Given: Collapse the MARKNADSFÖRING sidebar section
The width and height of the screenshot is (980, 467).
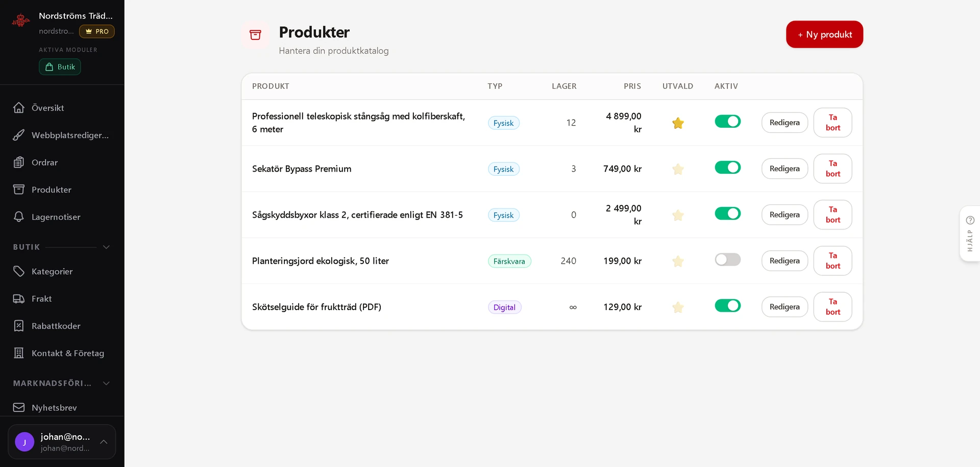Looking at the screenshot, I should point(106,383).
